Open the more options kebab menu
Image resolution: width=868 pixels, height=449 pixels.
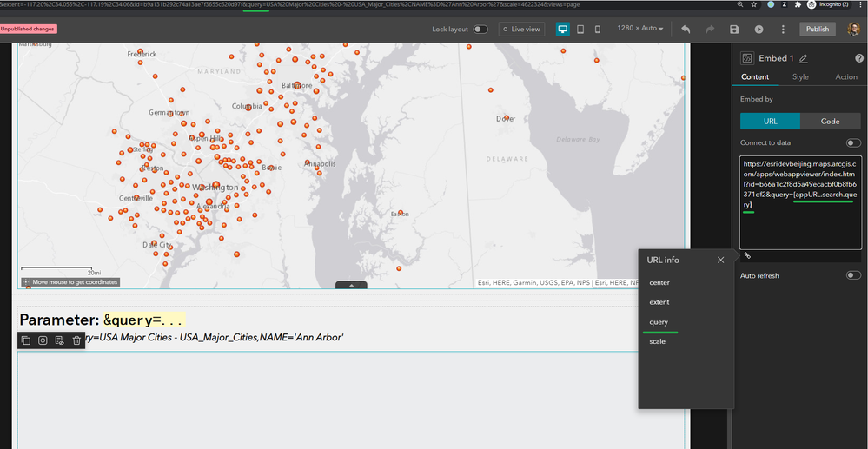783,29
